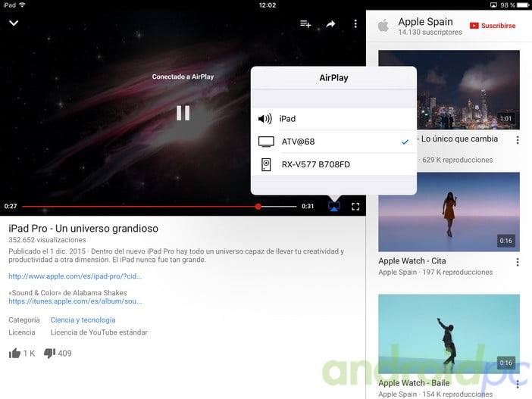Click the speaker icon beside iPad
Image resolution: width=532 pixels, height=399 pixels.
(x=265, y=119)
